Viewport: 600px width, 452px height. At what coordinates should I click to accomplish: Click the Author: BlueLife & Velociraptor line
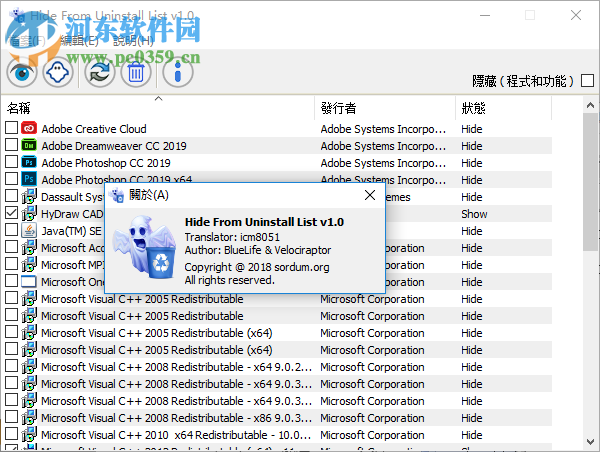(x=258, y=250)
